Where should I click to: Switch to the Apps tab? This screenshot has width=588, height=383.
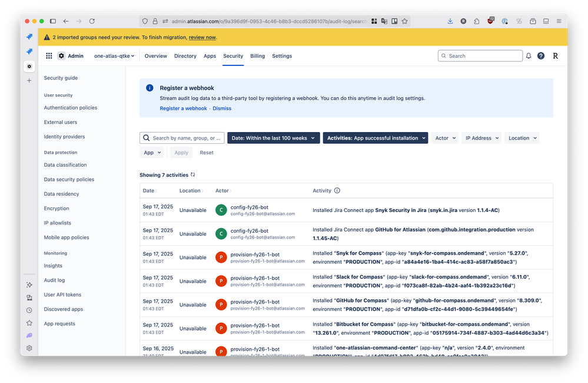click(210, 56)
